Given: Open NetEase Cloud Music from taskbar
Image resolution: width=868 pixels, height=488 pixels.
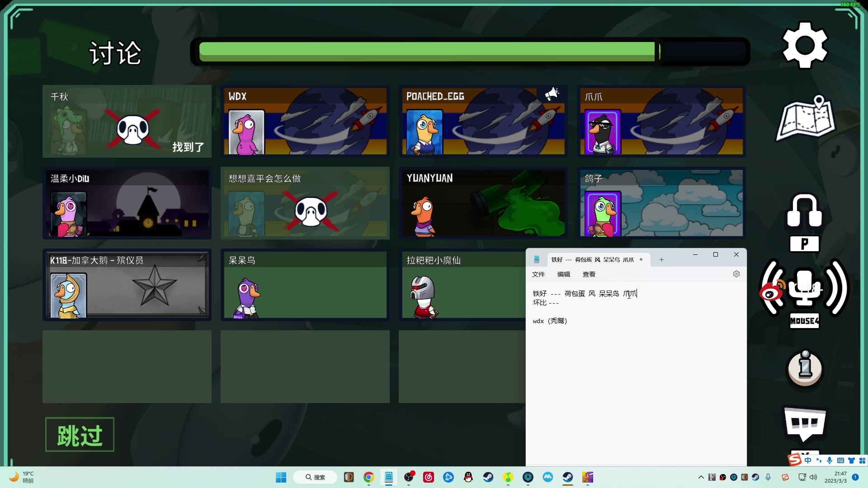Looking at the screenshot, I should tap(429, 477).
